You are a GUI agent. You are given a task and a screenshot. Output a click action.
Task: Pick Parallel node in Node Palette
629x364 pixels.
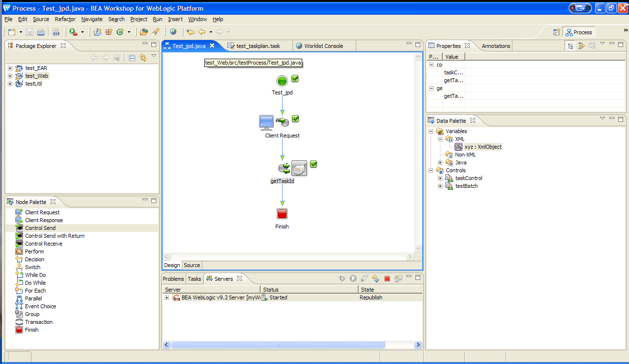33,298
